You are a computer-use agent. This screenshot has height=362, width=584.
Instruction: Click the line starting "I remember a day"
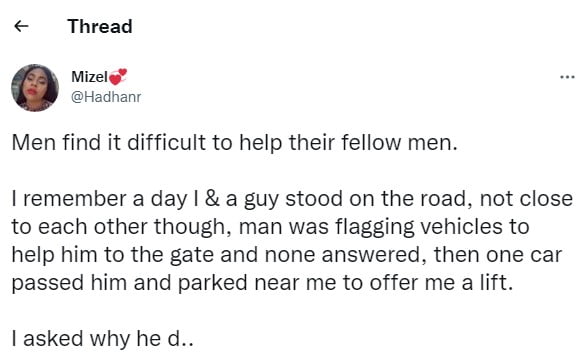(292, 199)
